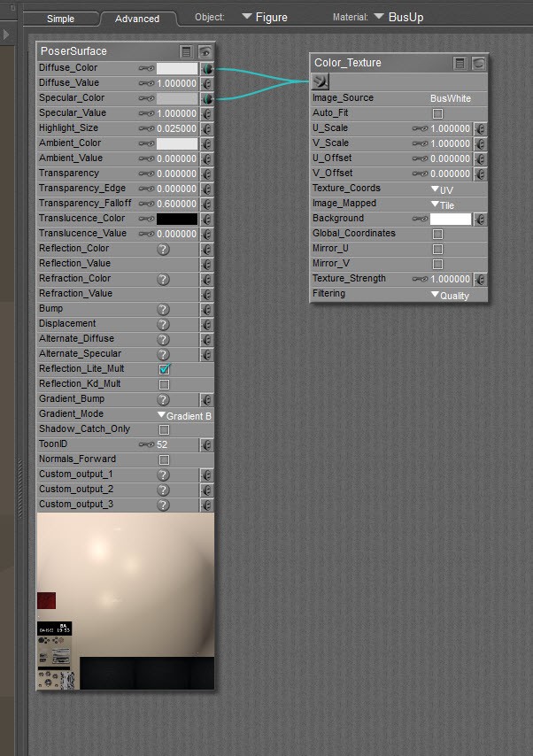Click the ToonID value 52

tap(163, 444)
